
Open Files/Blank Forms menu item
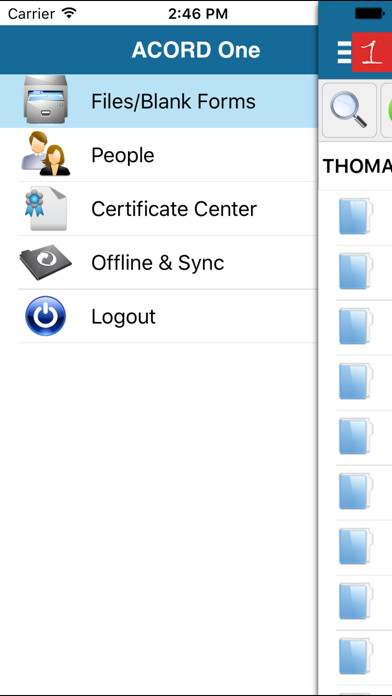158,101
